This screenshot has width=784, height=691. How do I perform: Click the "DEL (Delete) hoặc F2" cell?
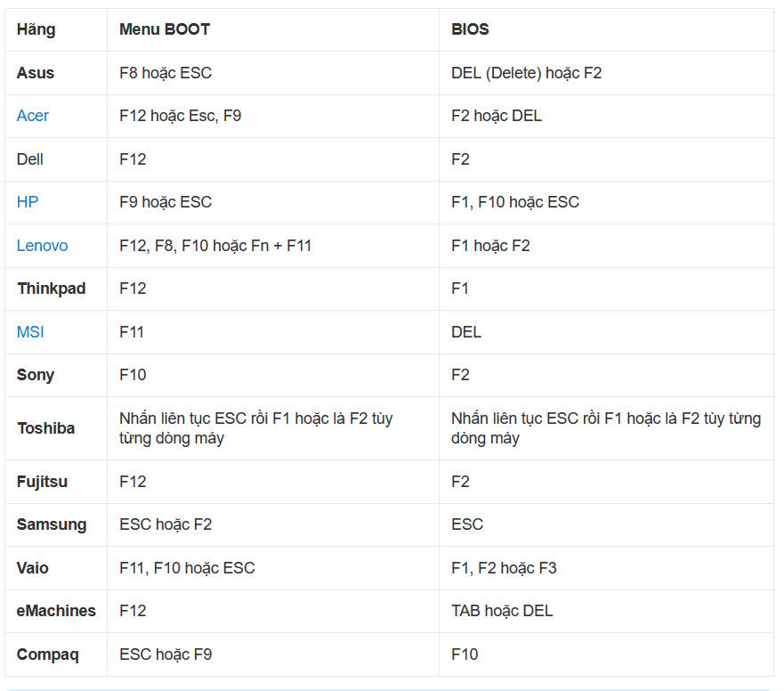tap(526, 73)
